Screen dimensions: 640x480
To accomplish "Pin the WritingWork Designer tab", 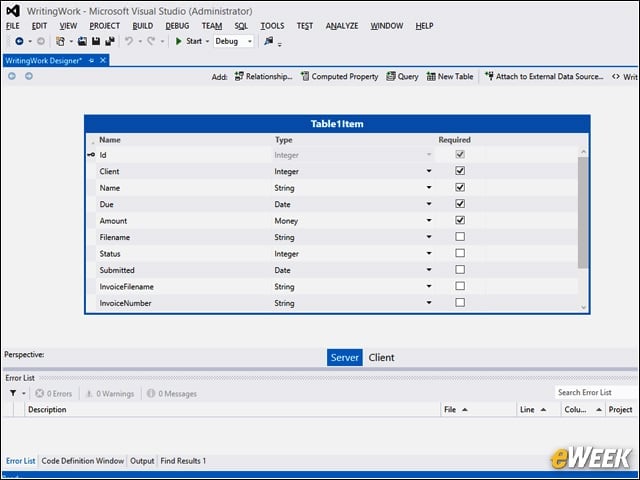I will coord(91,60).
